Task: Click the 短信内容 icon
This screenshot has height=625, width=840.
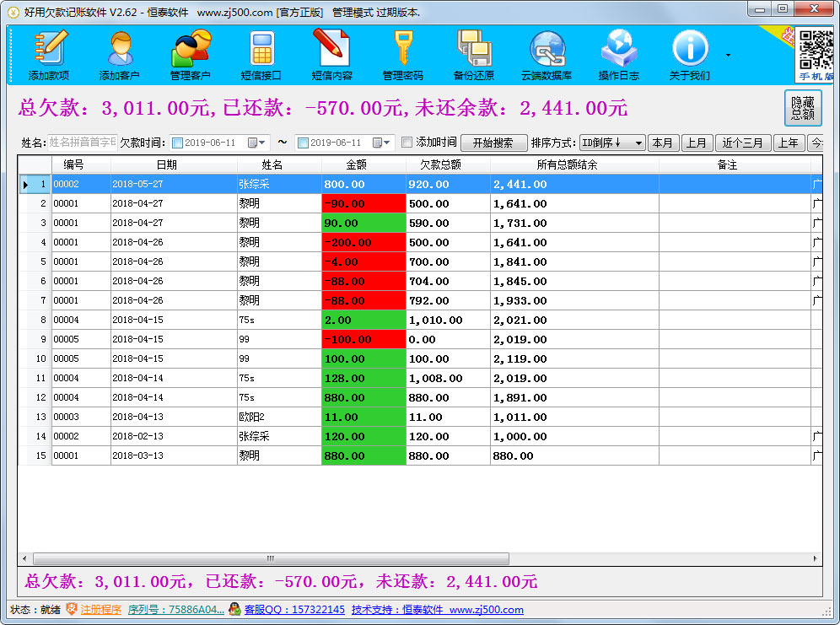Action: (331, 54)
